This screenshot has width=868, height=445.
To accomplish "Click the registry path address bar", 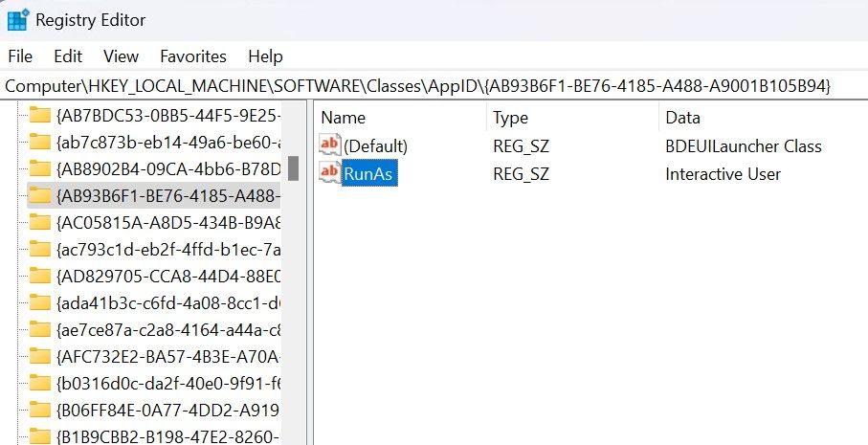I will [x=431, y=85].
